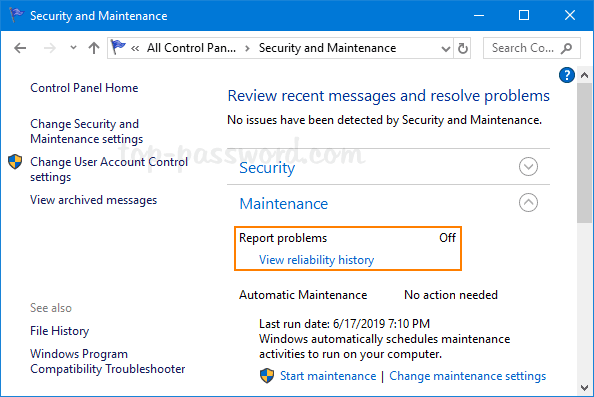The image size is (594, 397).
Task: Click Change maintenance settings link
Action: point(467,376)
